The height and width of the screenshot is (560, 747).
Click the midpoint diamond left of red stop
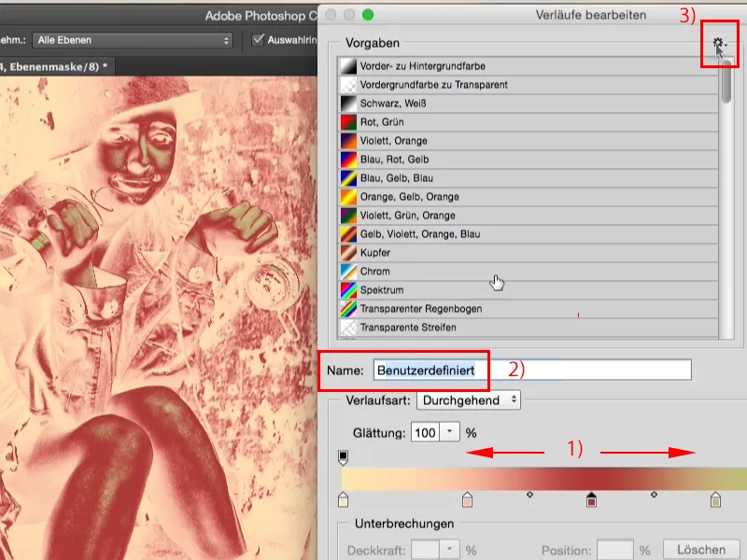[x=529, y=495]
